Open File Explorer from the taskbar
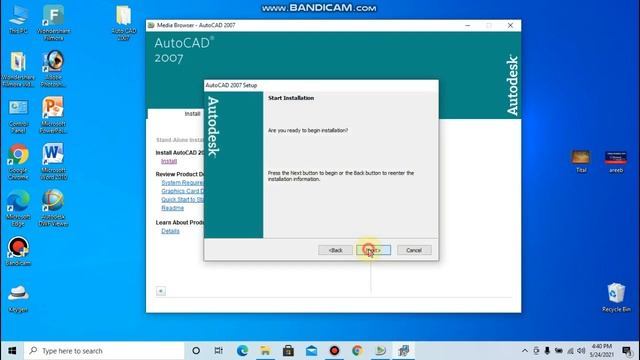This screenshot has height=360, width=640. 265,351
